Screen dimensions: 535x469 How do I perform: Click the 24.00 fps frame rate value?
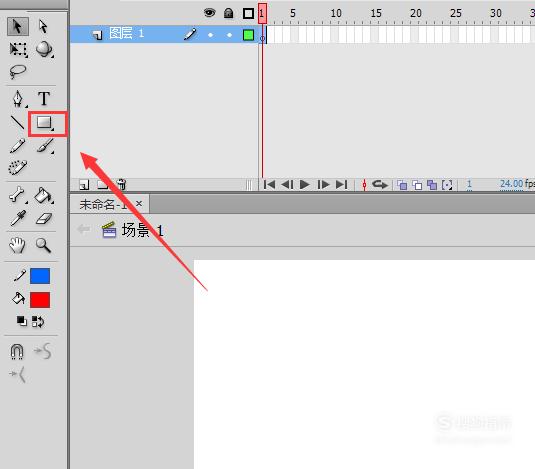pos(511,184)
